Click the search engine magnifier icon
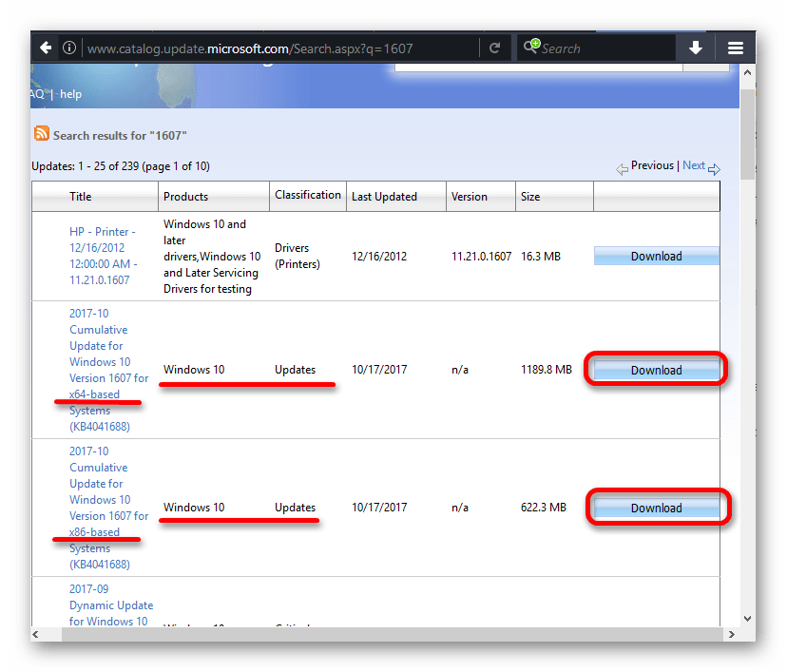The image size is (787, 672). pos(530,48)
